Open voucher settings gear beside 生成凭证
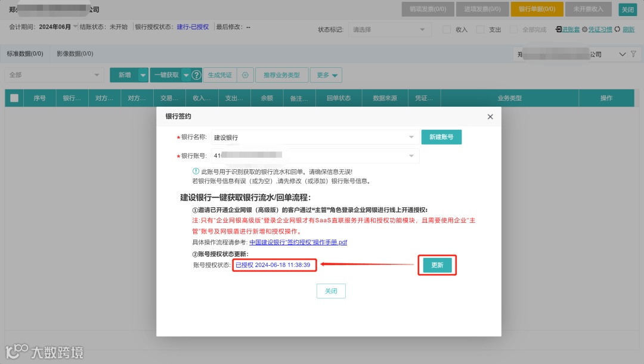The width and height of the screenshot is (644, 364). [245, 75]
